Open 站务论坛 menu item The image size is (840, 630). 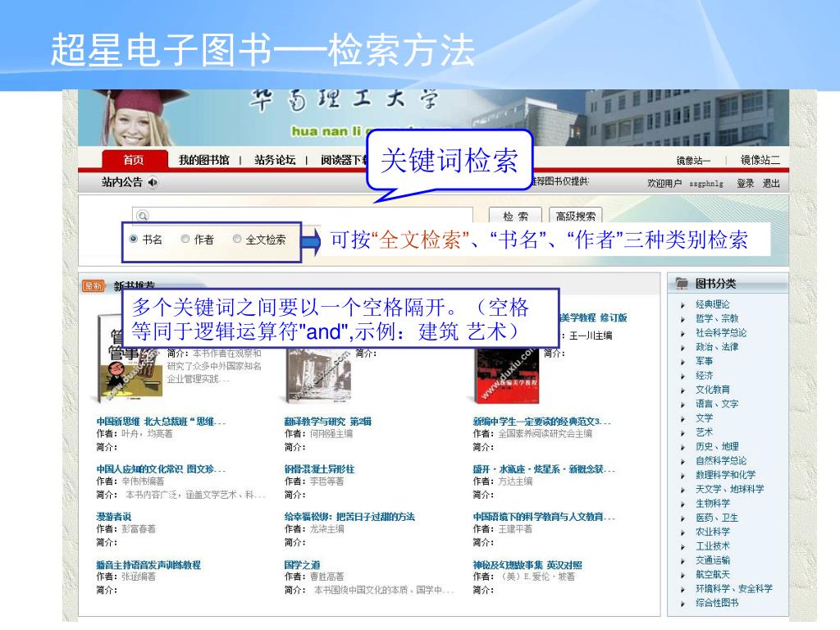click(275, 160)
